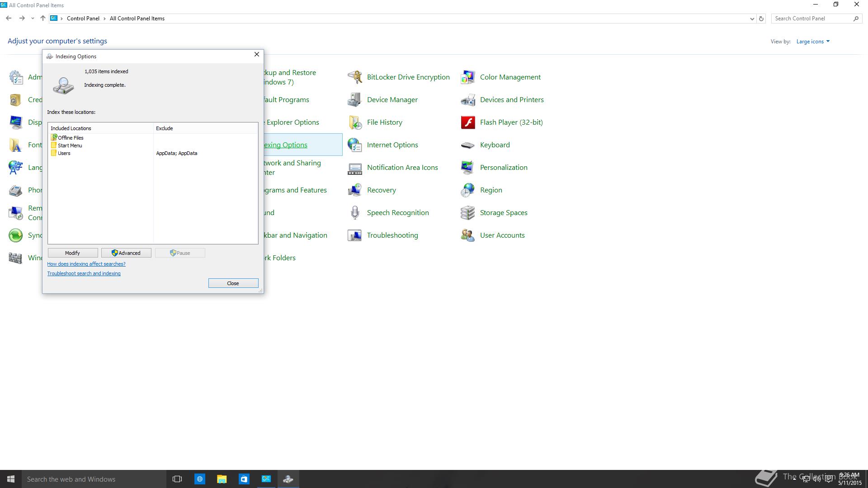Image resolution: width=868 pixels, height=488 pixels.
Task: Click the taskbar search box
Action: pyautogui.click(x=94, y=479)
